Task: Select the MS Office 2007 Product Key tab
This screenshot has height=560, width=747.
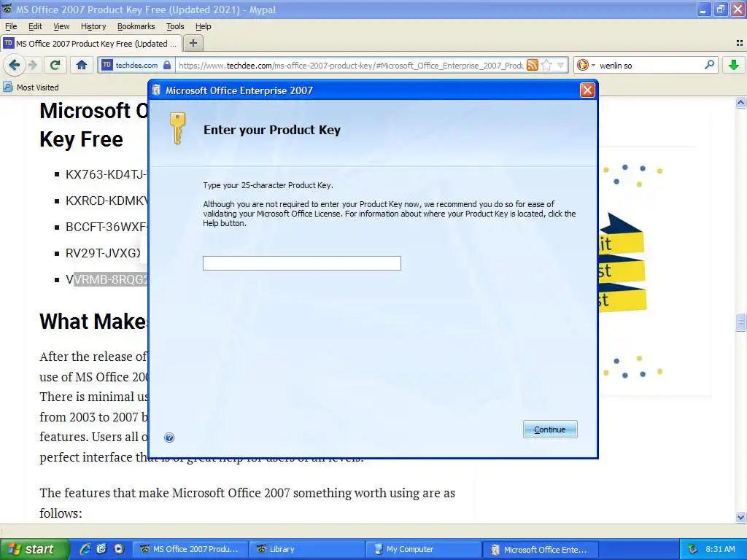Action: click(91, 43)
